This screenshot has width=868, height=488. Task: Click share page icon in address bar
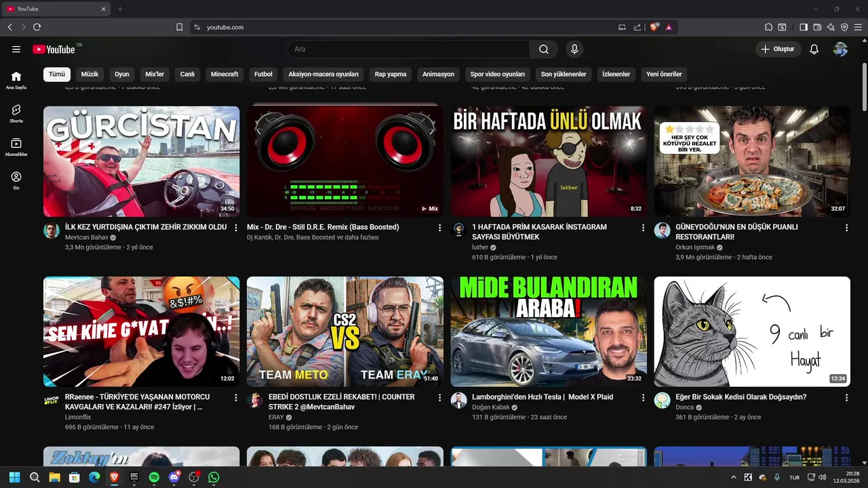[637, 27]
